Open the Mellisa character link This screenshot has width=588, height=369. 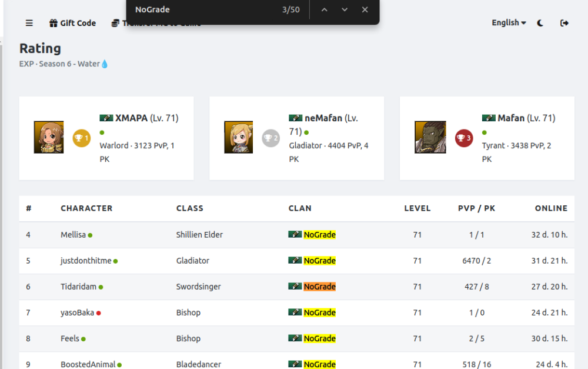[73, 235]
